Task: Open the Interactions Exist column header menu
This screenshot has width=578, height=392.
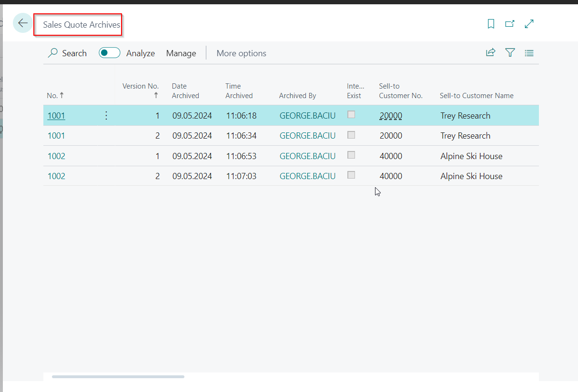Action: coord(355,90)
